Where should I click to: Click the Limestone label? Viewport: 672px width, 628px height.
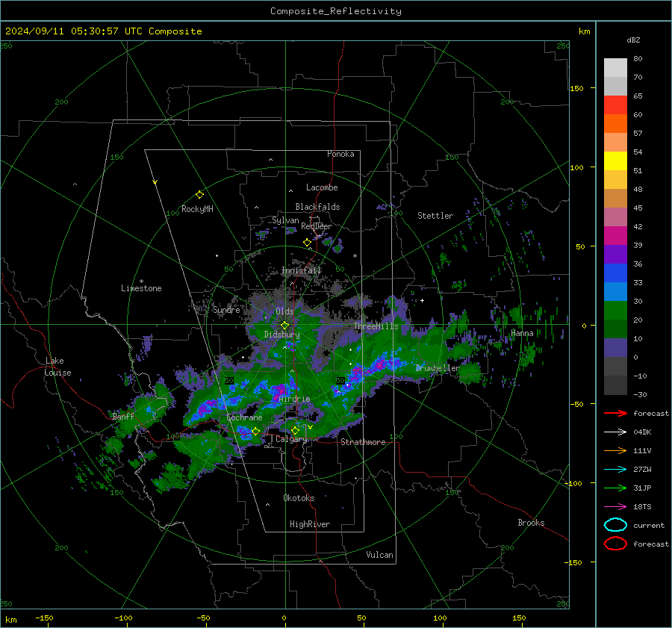(x=141, y=288)
